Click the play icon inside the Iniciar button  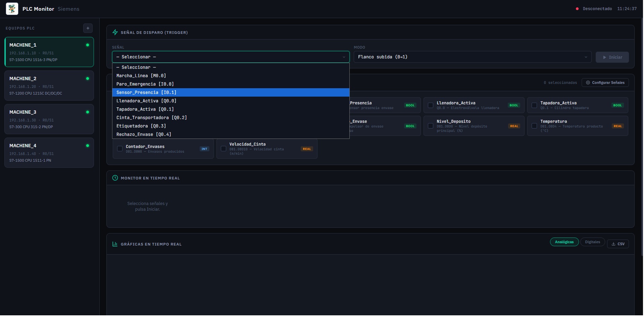pos(605,57)
